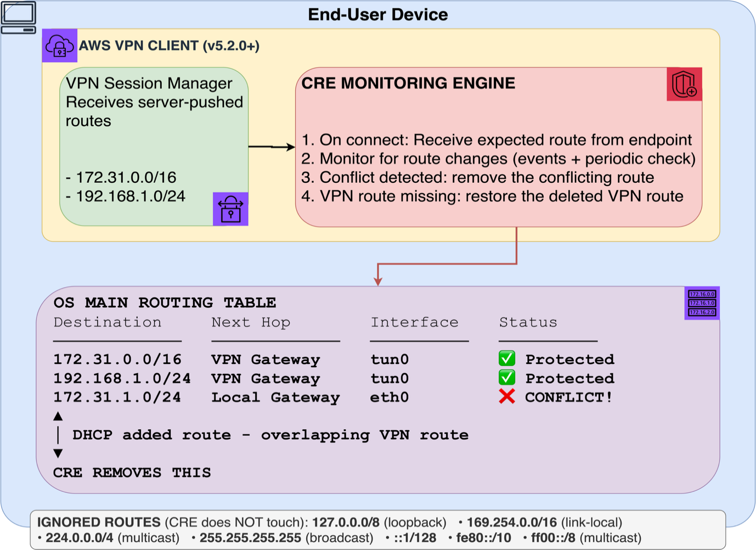The height and width of the screenshot is (550, 756).
Task: Click the IGNORED ROUTES label
Action: click(x=99, y=522)
